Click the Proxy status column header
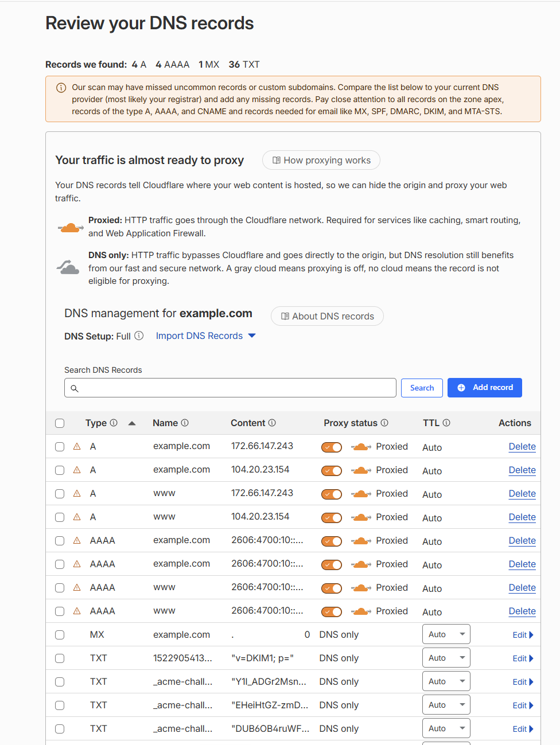560x745 pixels. [x=351, y=423]
